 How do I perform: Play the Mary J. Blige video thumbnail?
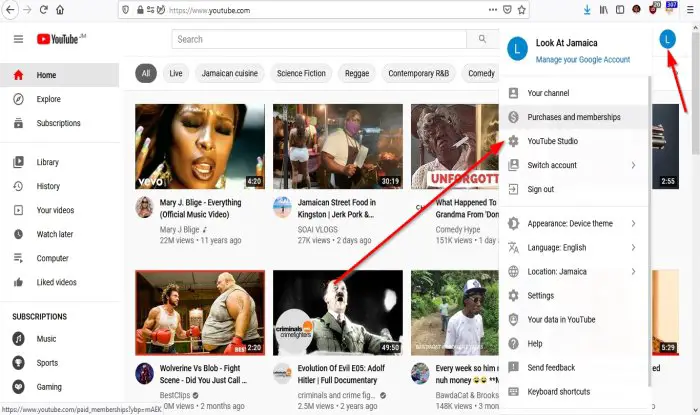pos(200,146)
